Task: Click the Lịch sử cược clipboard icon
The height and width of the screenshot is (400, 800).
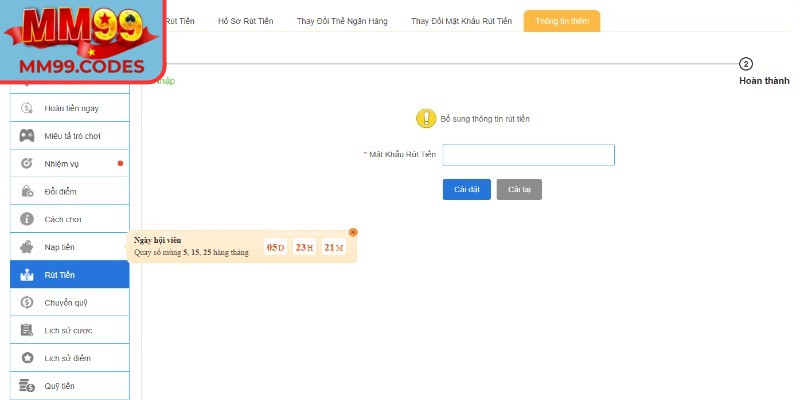Action: point(27,330)
